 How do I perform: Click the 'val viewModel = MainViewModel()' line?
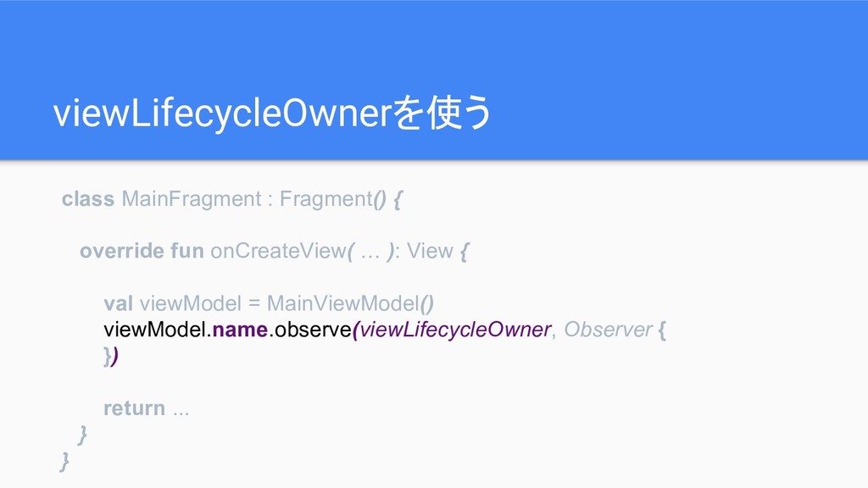point(269,304)
